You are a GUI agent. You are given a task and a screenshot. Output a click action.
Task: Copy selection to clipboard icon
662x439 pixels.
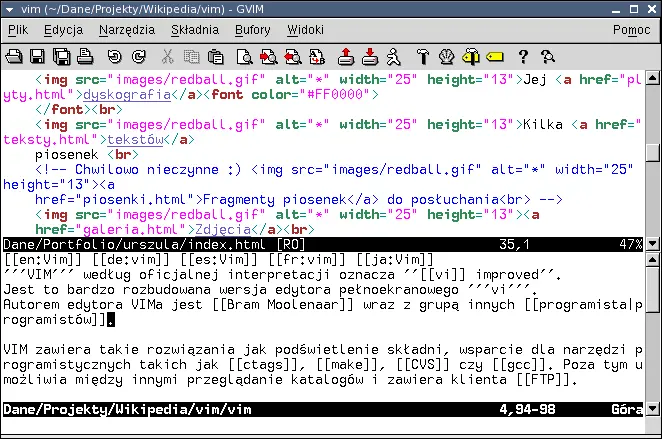click(192, 56)
